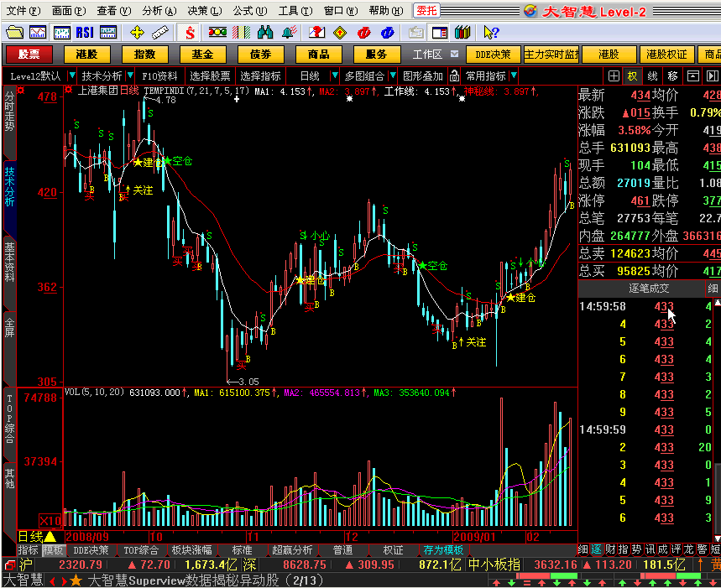721x588 pixels.
Task: Click the lock icon beside 图形叠加
Action: pyautogui.click(x=454, y=75)
